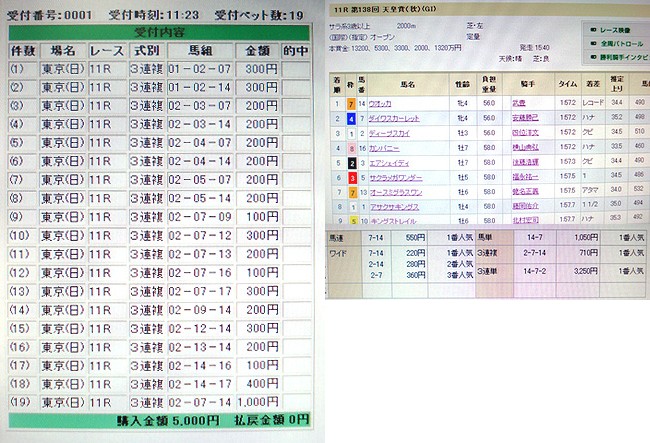650x443 pixels.
Task: Open horse link オースミグラスワン
Action: click(x=394, y=192)
